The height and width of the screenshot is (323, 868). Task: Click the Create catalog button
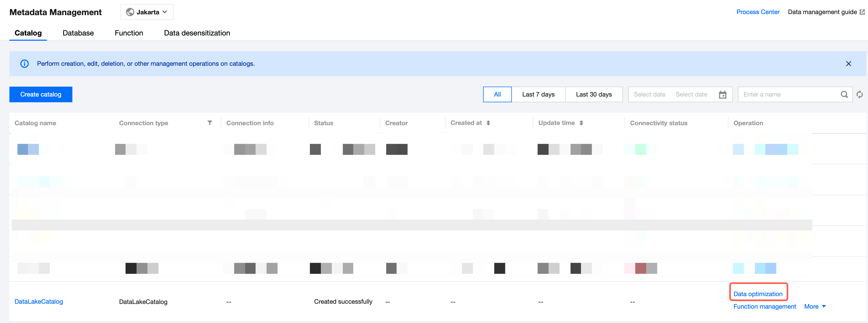(41, 94)
